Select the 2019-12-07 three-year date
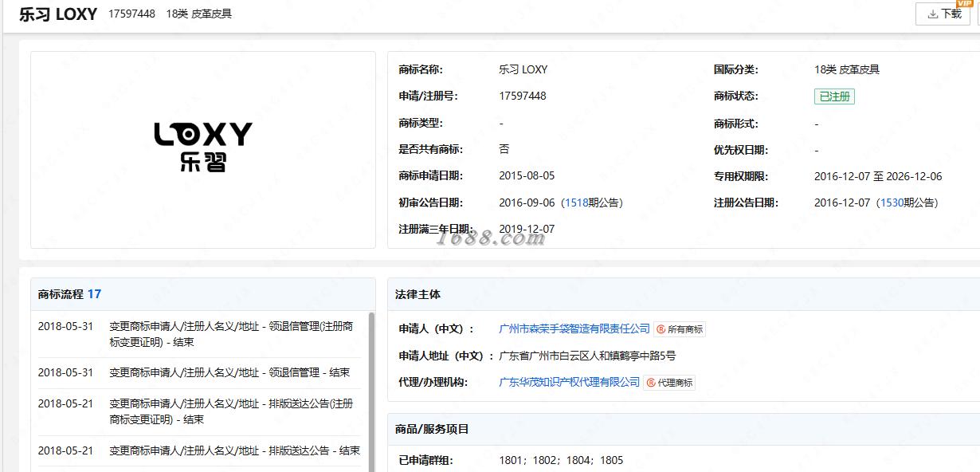The image size is (980, 472). pos(527,229)
